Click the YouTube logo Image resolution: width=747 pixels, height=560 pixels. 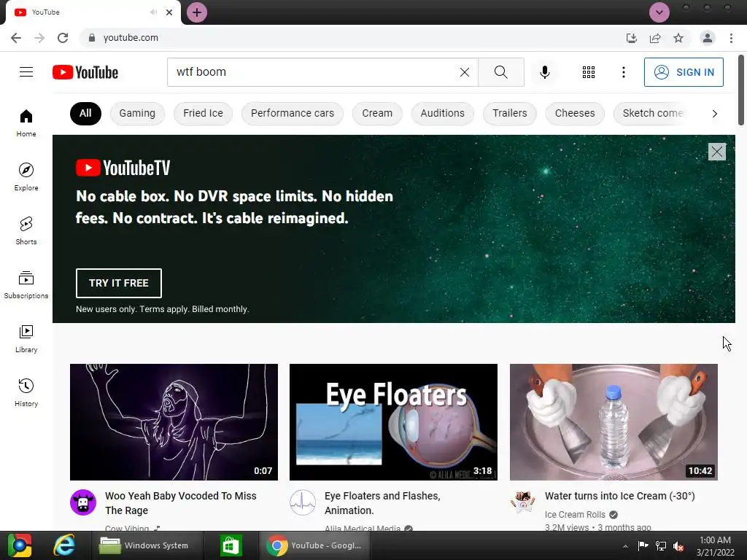(85, 72)
